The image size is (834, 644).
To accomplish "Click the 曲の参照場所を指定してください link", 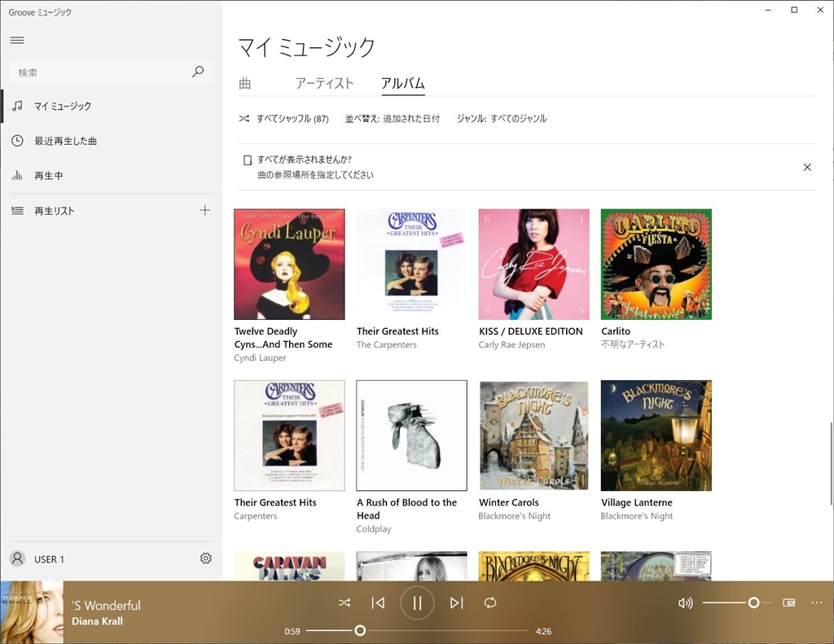I will [315, 175].
